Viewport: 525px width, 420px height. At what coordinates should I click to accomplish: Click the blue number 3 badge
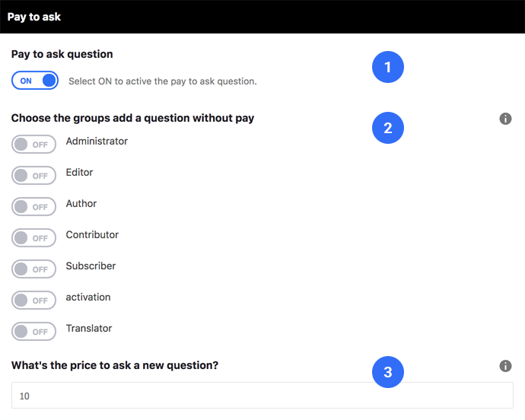(x=388, y=372)
